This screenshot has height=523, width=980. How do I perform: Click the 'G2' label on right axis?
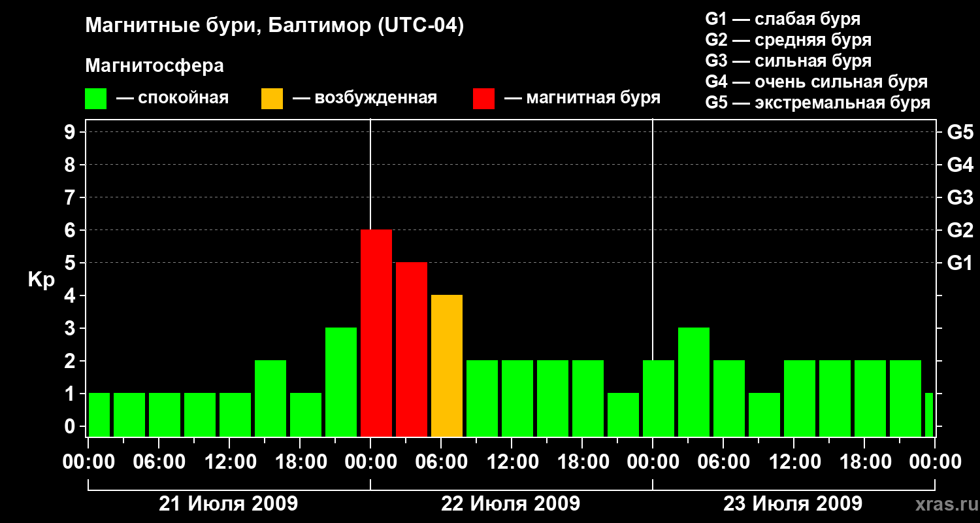point(960,230)
